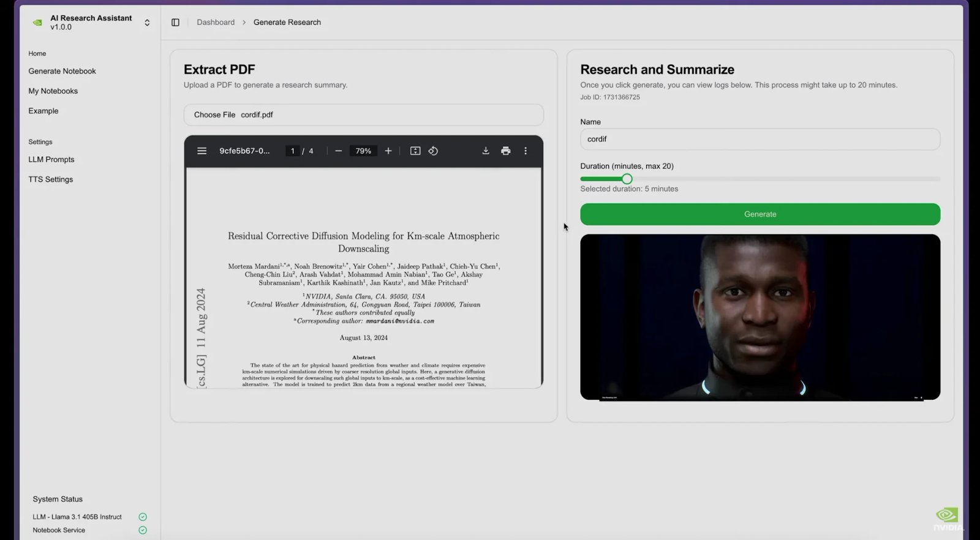The image size is (980, 540).
Task: Click the Home section label
Action: pos(37,54)
